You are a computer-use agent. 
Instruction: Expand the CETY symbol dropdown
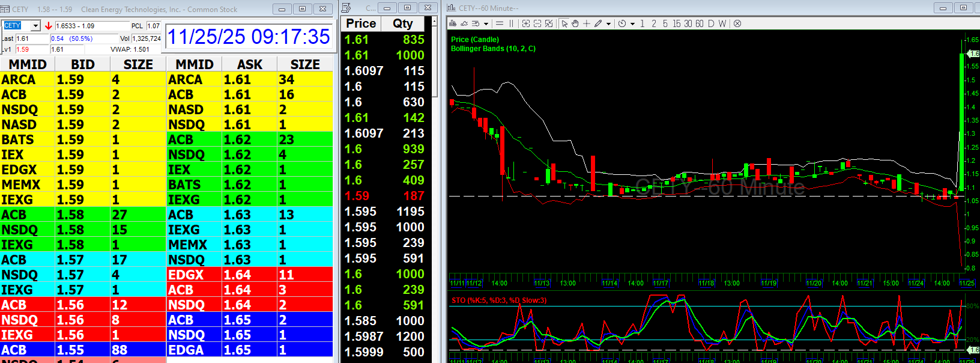[x=35, y=26]
